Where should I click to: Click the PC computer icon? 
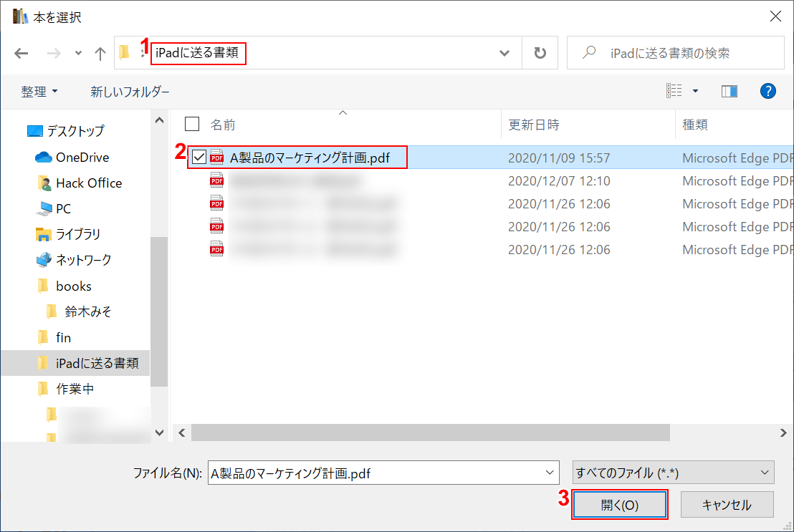(44, 208)
